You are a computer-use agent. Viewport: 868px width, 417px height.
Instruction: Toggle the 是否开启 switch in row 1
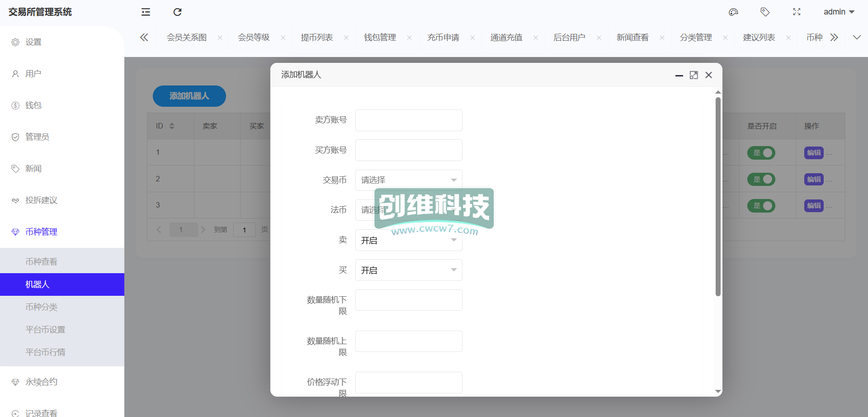pos(761,153)
